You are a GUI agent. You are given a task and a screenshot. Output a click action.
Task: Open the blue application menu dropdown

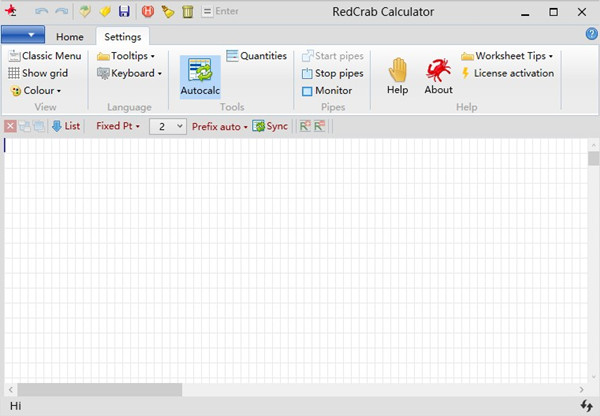pos(23,35)
